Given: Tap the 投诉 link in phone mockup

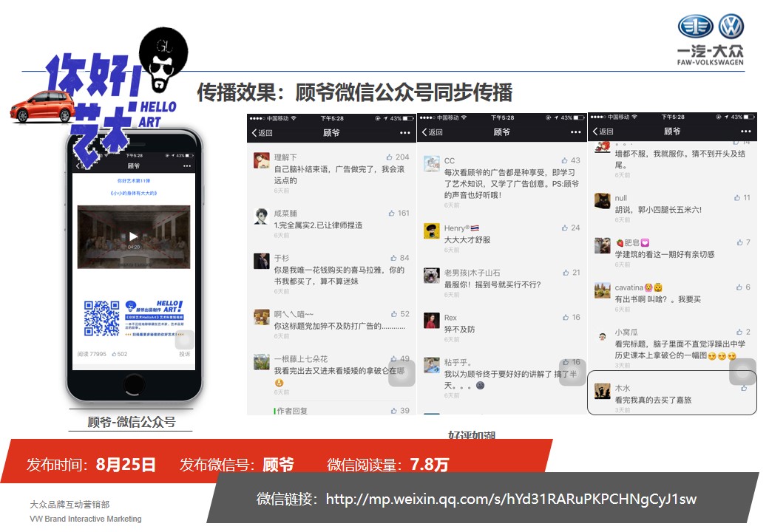Looking at the screenshot, I should click(x=184, y=354).
